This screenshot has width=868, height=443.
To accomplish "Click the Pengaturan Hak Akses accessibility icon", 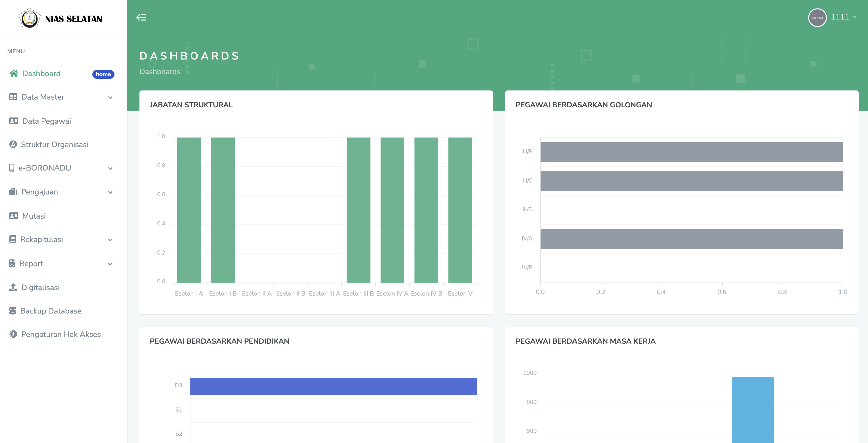I will pyautogui.click(x=13, y=334).
